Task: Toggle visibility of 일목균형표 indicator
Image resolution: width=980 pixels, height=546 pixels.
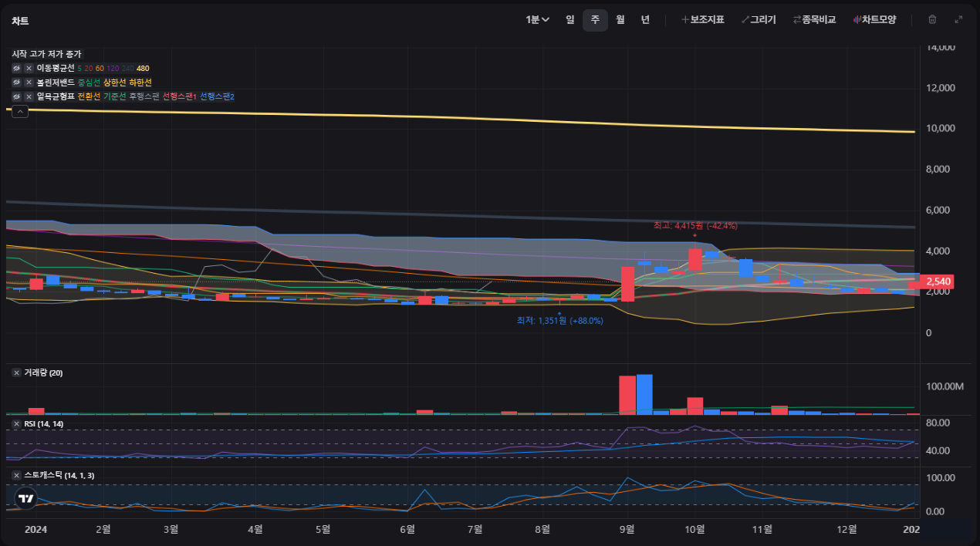Action: pos(16,96)
